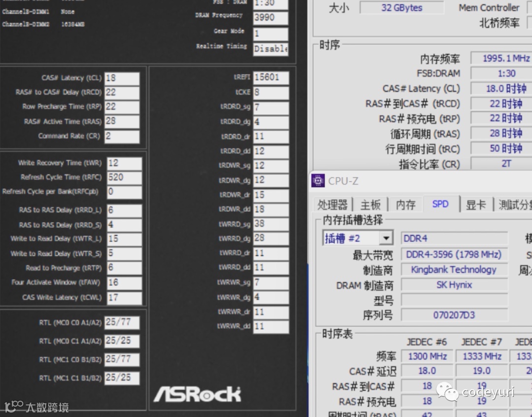Click the DRAM Frequency field showing 3990
Image resolution: width=532 pixels, height=417 pixels.
pyautogui.click(x=271, y=18)
